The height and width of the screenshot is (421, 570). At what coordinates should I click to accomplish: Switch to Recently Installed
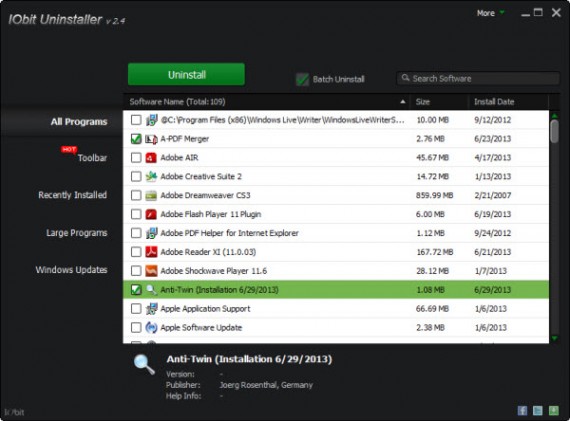click(72, 195)
